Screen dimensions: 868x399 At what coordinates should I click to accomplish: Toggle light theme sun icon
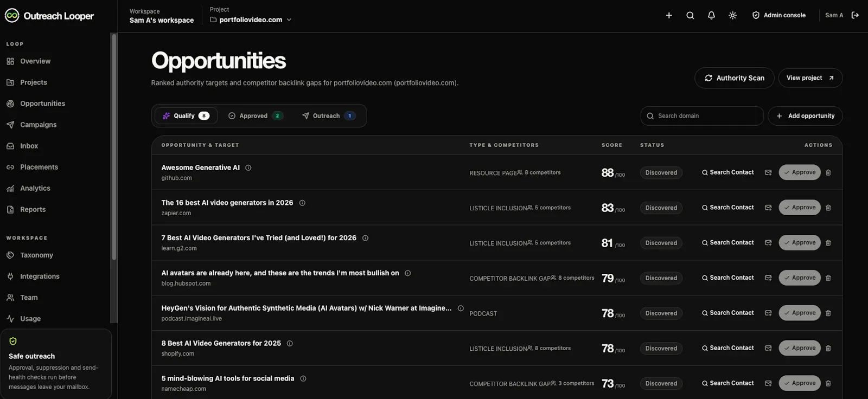coord(732,15)
